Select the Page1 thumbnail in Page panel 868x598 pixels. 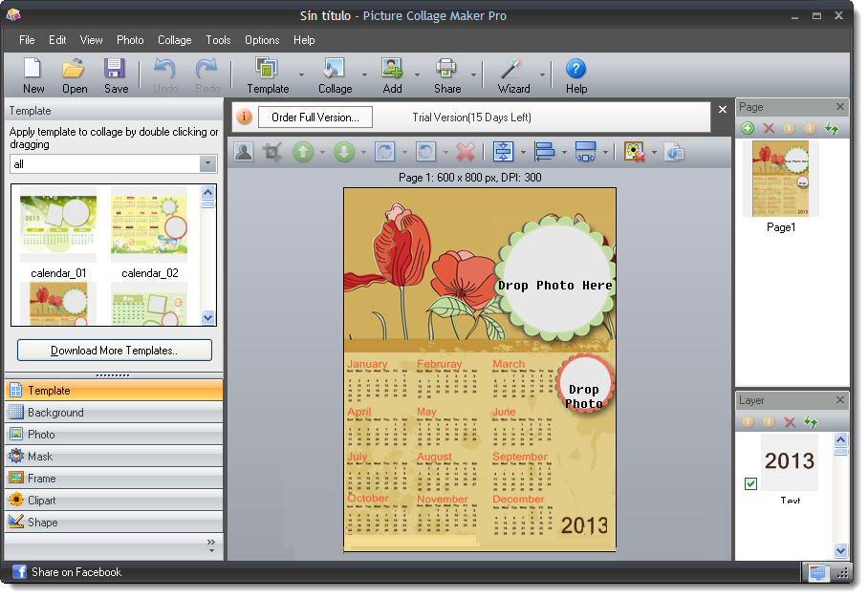click(x=780, y=178)
